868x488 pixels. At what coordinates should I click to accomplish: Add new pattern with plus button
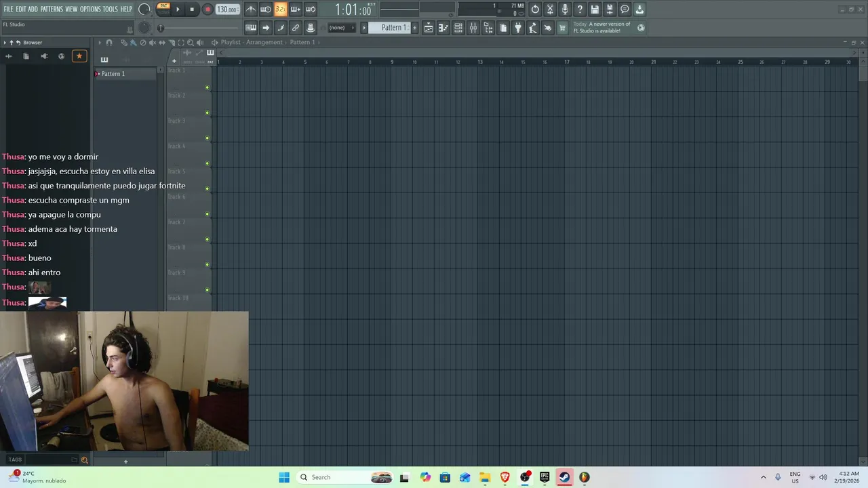[x=415, y=28]
